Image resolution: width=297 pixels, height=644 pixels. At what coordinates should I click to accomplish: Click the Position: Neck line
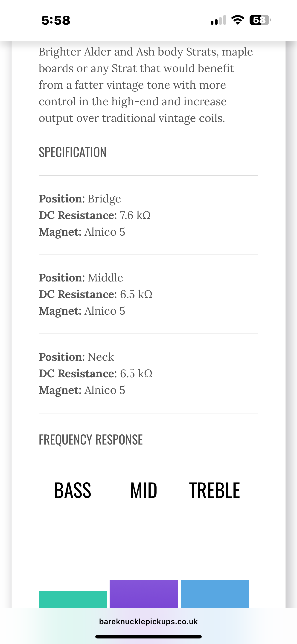76,357
